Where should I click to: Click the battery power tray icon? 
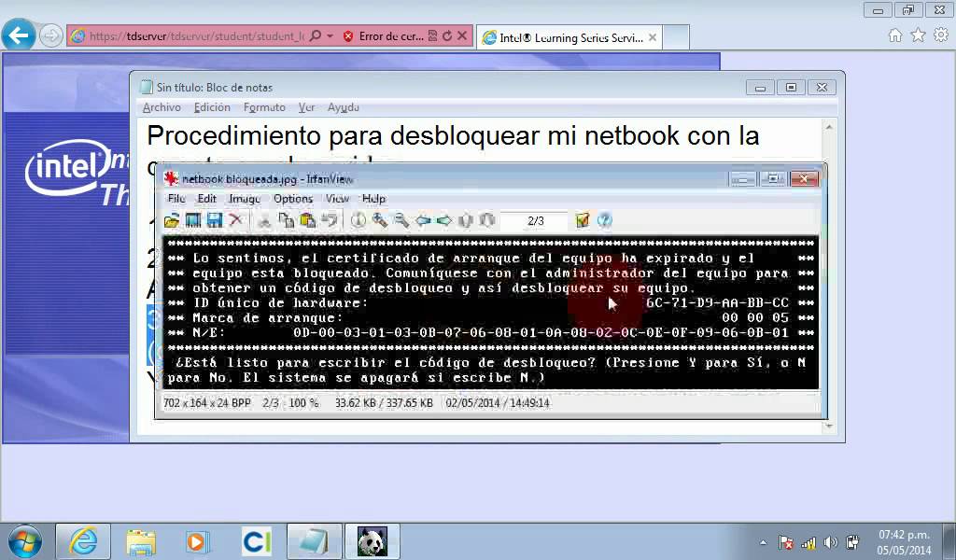tap(852, 542)
